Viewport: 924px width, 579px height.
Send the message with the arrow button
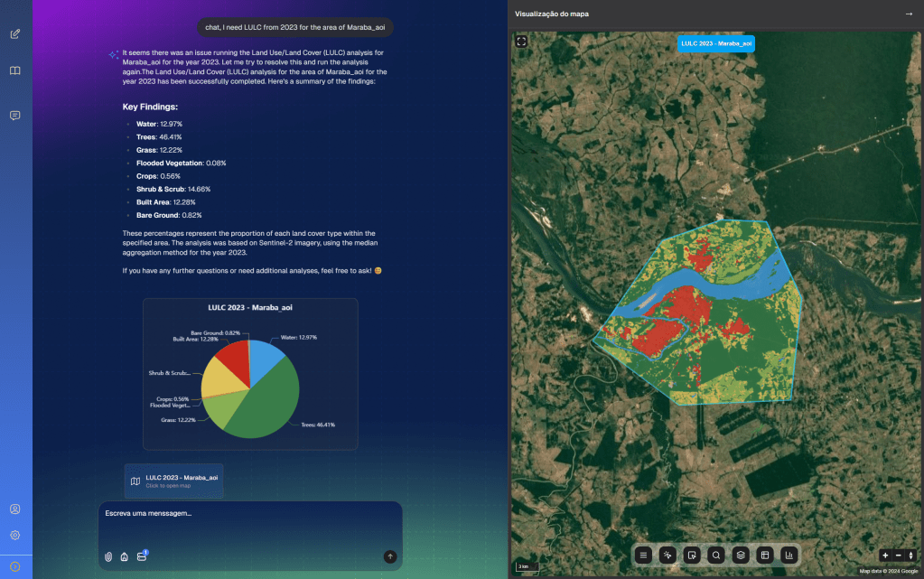pyautogui.click(x=389, y=556)
